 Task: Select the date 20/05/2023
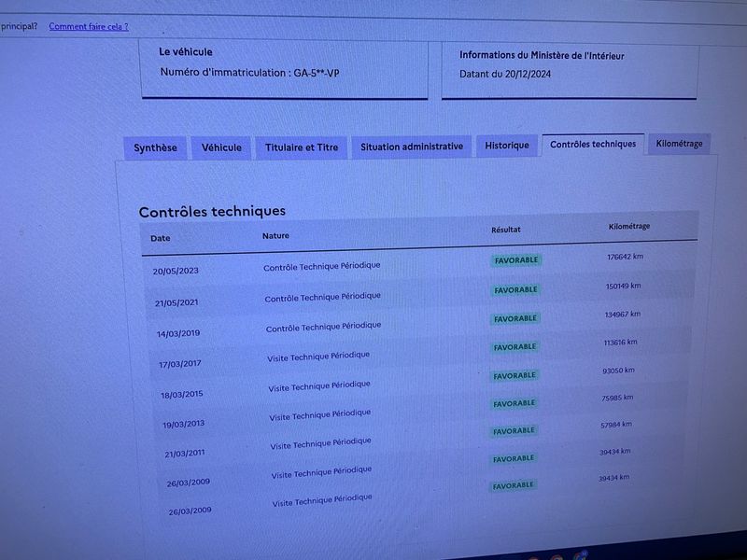[176, 271]
